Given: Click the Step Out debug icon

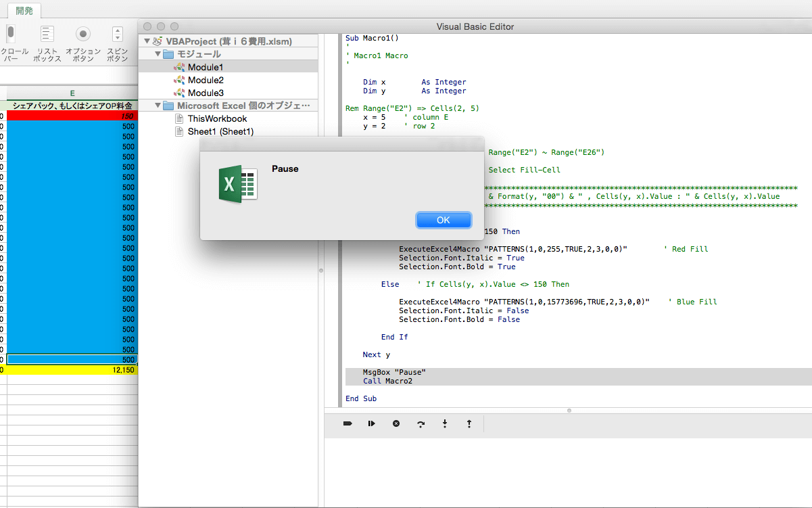Looking at the screenshot, I should coord(469,423).
